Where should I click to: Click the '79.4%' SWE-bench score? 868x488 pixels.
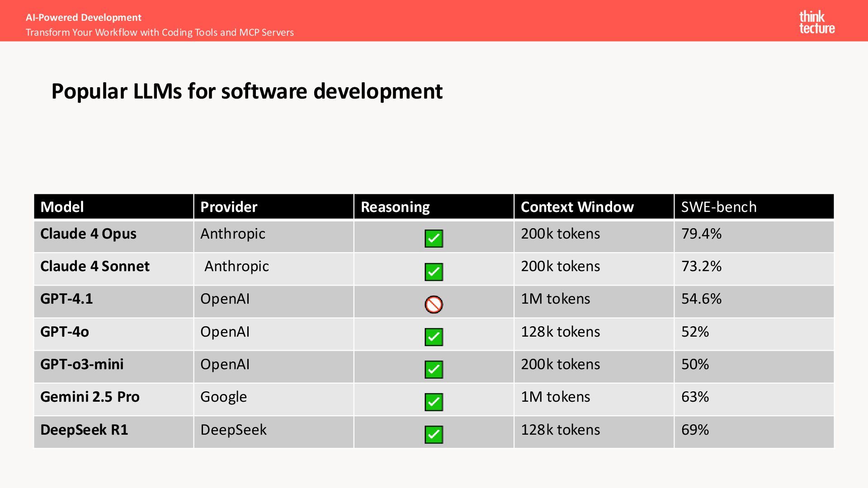(x=702, y=234)
